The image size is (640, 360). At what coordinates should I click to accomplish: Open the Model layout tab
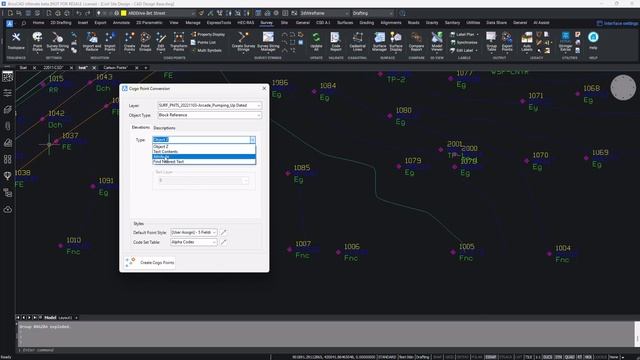click(x=50, y=318)
